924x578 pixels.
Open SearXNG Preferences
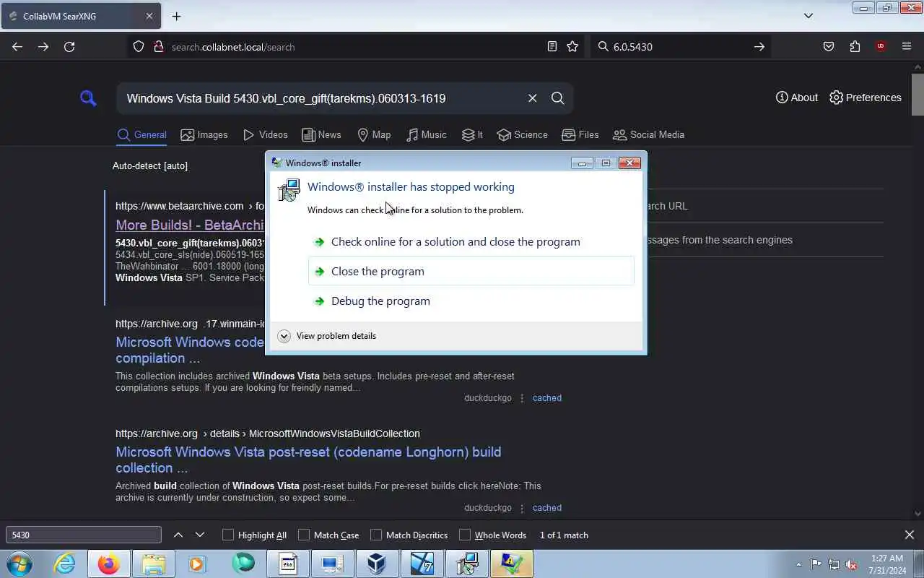tap(866, 98)
